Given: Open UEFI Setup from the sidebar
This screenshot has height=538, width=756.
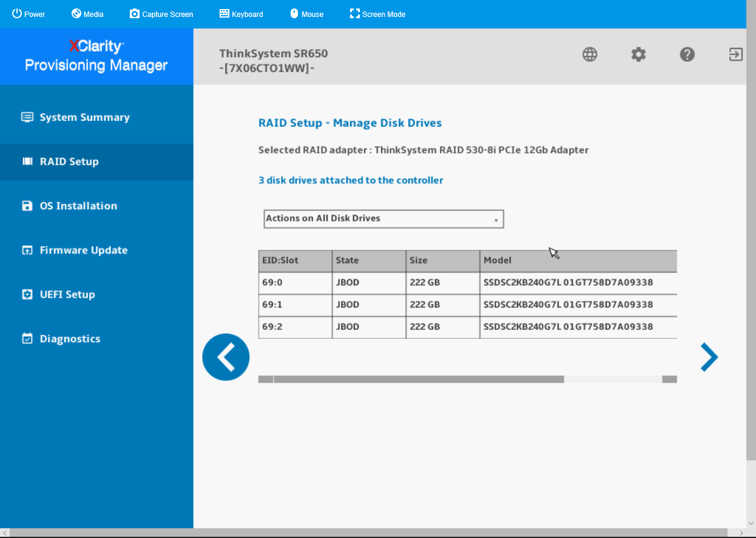Looking at the screenshot, I should point(96,295).
